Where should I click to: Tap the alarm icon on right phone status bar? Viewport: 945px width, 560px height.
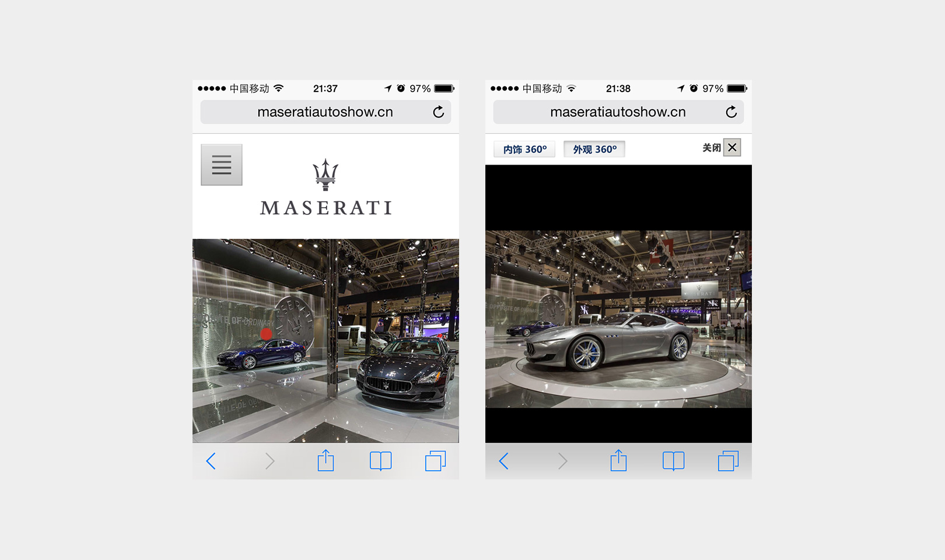694,88
